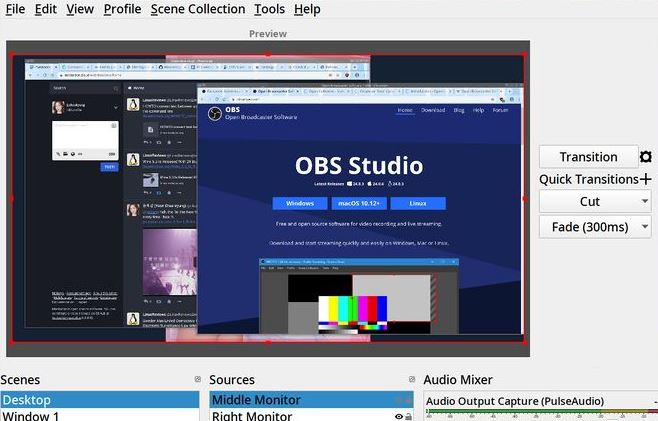Trigger the Cut quick transition

[589, 201]
